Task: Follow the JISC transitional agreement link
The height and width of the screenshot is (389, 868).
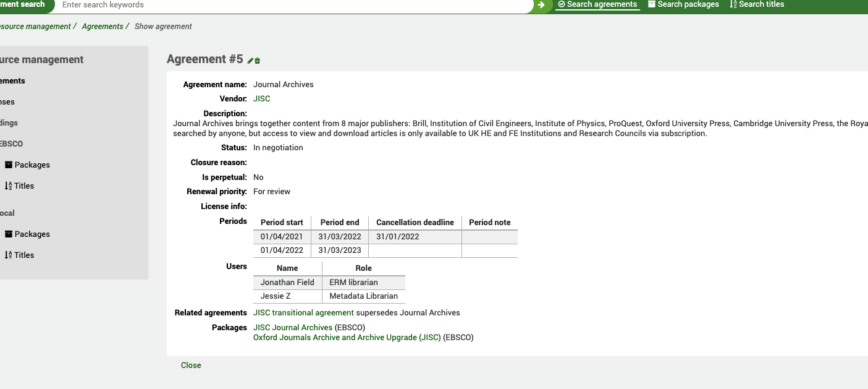Action: 303,312
